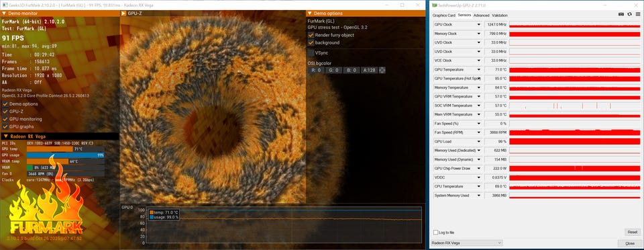Click the Hot Spot 95.0 °C value
Image resolution: width=644 pixels, height=250 pixels.
coord(496,79)
